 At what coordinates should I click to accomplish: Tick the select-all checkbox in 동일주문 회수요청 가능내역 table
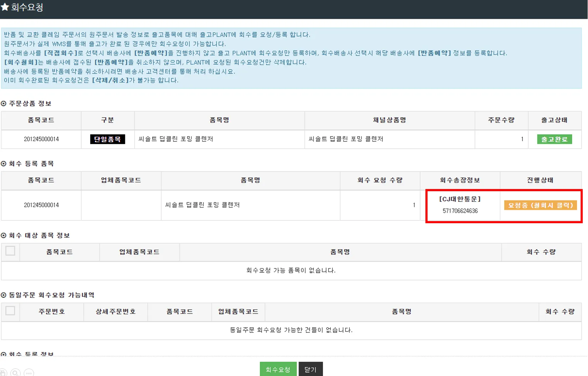tap(10, 311)
